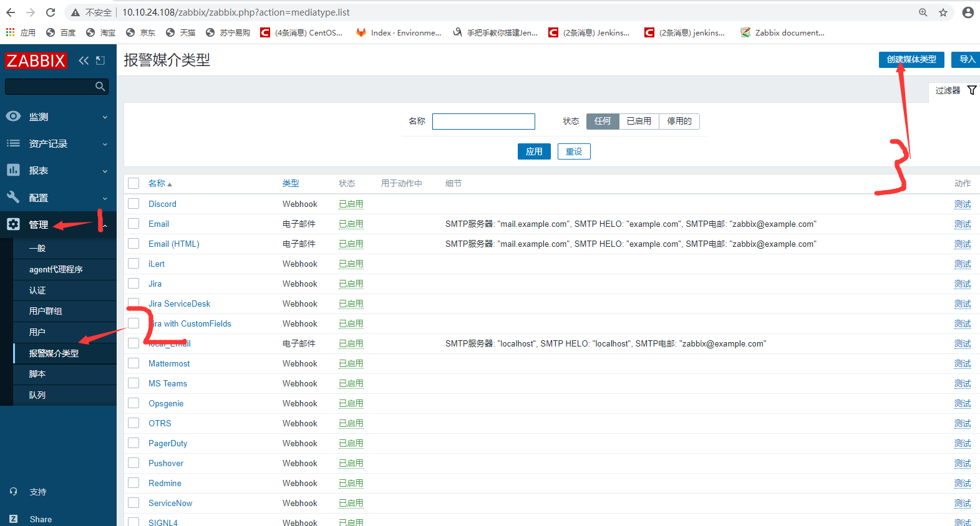Expand the 配置 menu section
980x526 pixels.
[59, 198]
